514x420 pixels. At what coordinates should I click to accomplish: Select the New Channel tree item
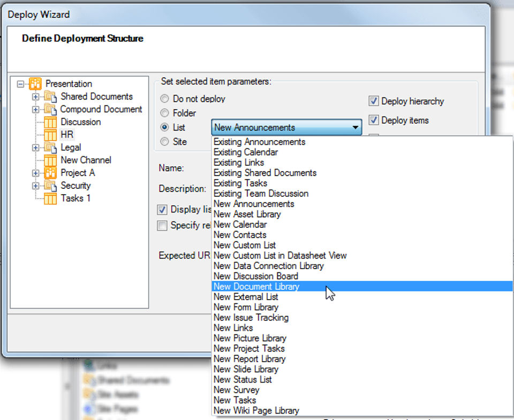[86, 160]
